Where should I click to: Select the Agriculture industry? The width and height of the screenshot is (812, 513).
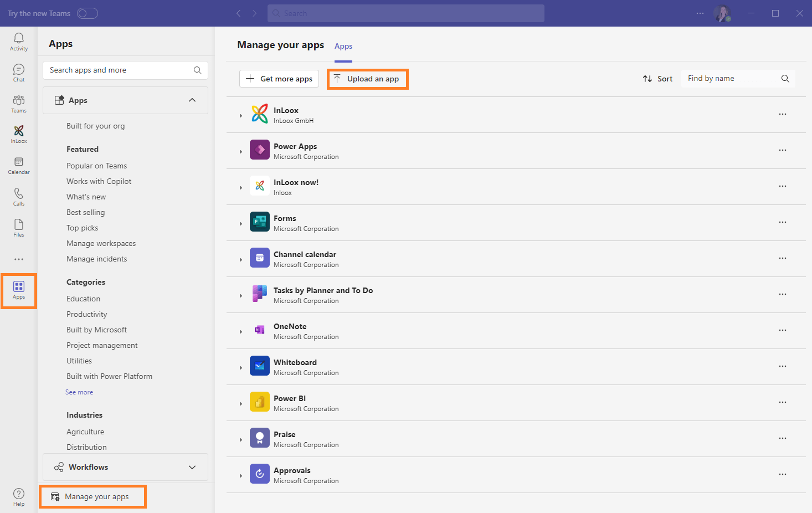85,432
